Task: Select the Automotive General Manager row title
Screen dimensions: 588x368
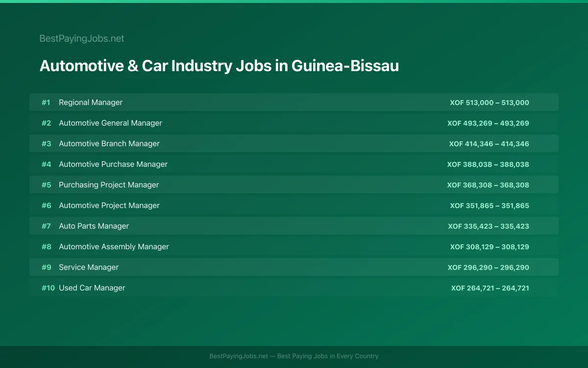Action: click(110, 123)
